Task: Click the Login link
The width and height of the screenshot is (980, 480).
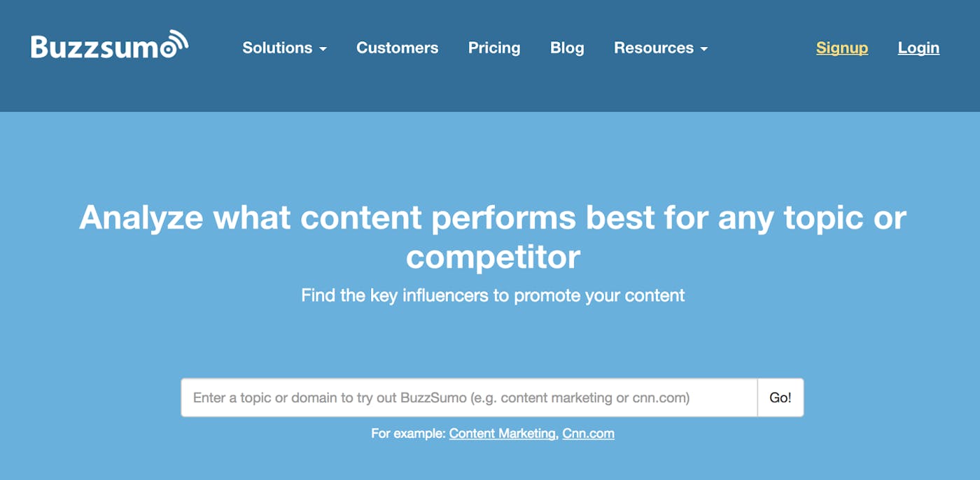Action: click(x=918, y=48)
